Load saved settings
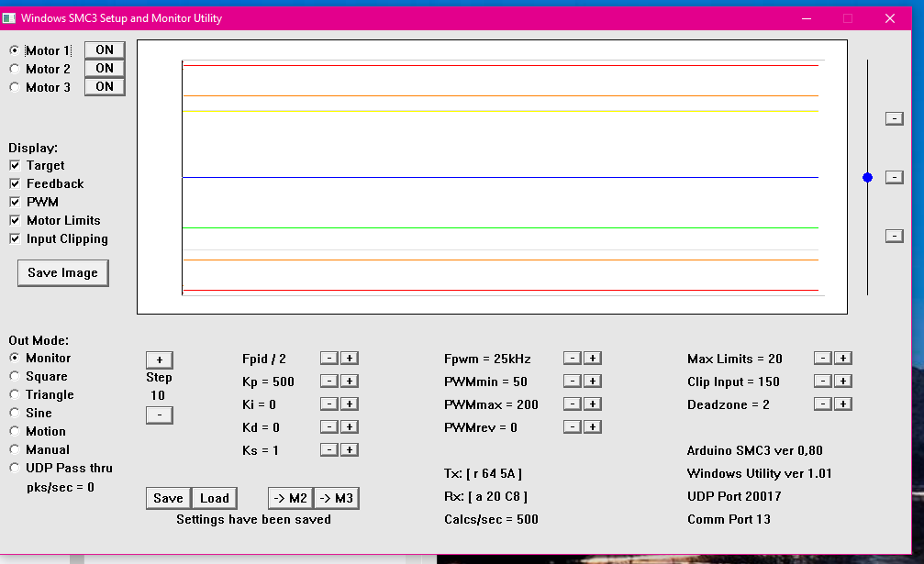 (214, 498)
